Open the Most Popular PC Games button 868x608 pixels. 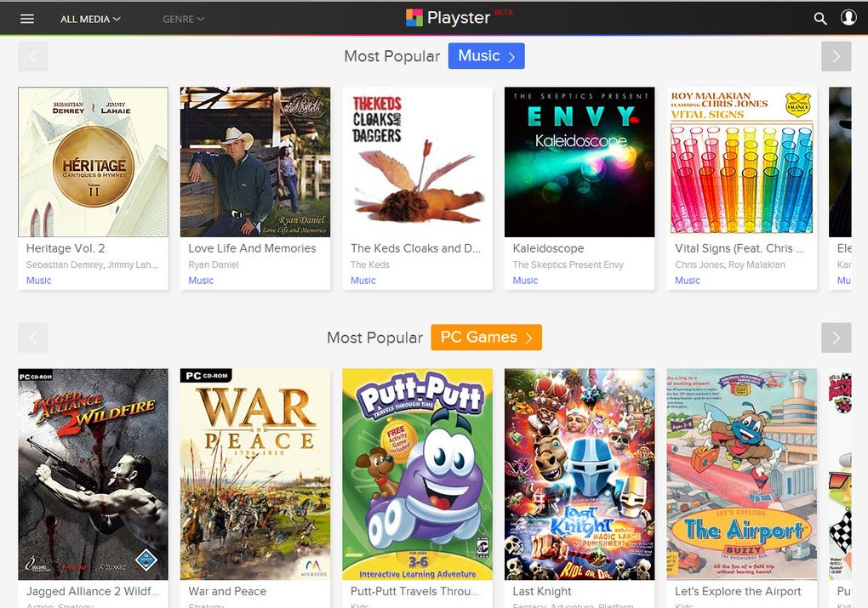(x=486, y=337)
